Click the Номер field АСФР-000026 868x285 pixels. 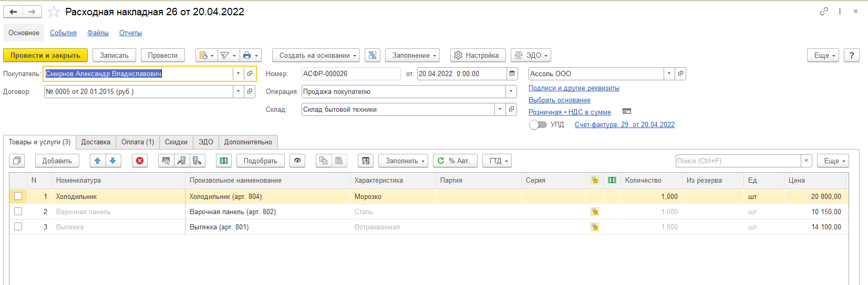click(351, 73)
